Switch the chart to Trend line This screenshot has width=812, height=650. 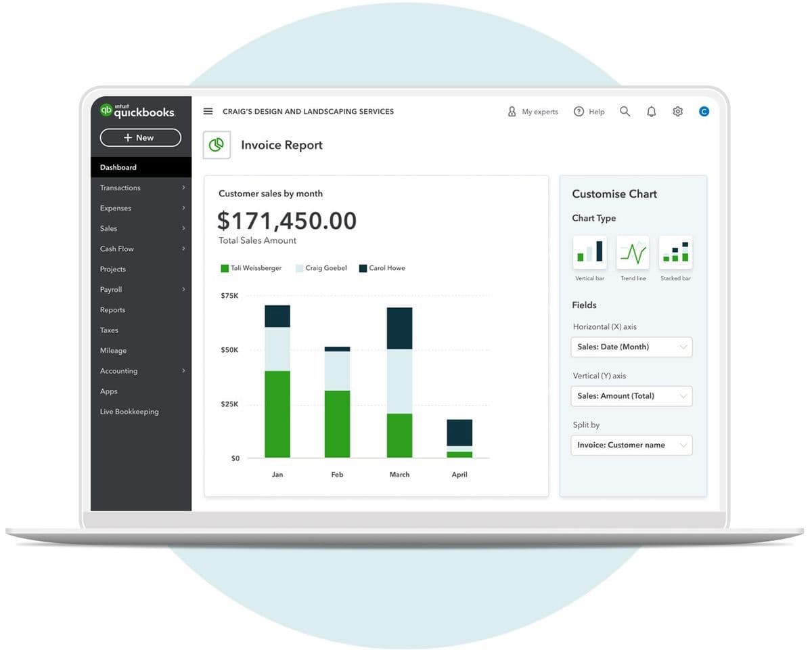tap(633, 254)
